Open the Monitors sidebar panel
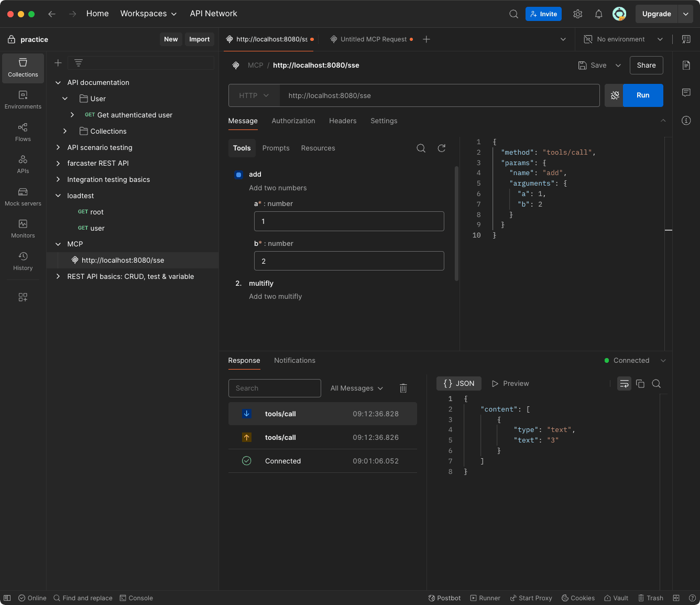The image size is (700, 605). 23,229
